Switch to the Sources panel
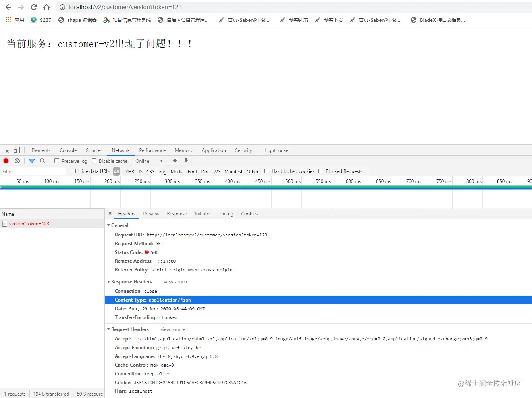This screenshot has width=532, height=398. point(94,150)
